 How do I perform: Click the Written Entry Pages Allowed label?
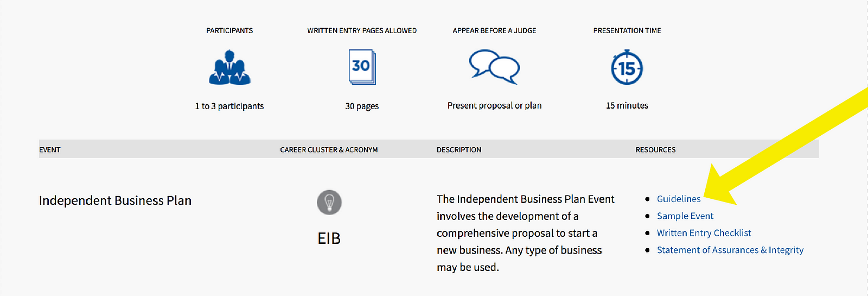(362, 30)
